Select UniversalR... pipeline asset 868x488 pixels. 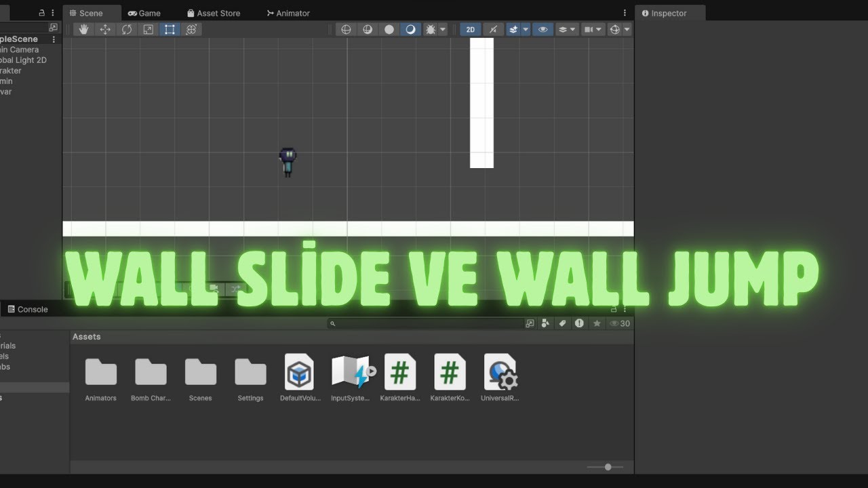(x=500, y=378)
